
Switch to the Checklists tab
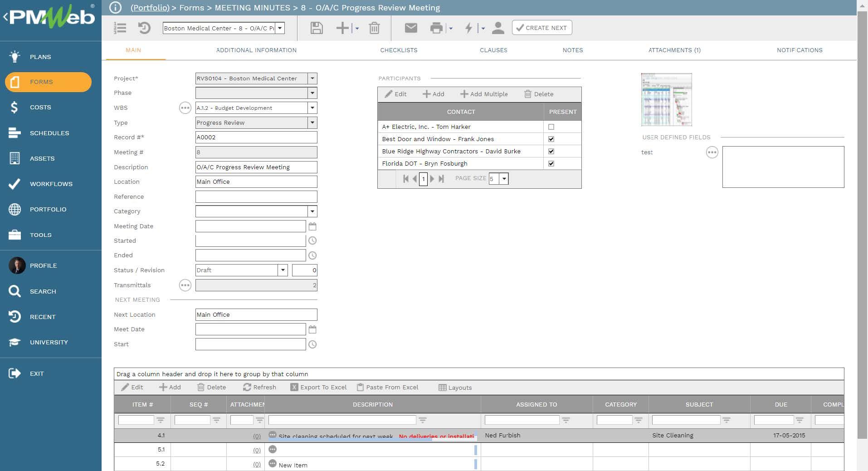[x=399, y=50]
